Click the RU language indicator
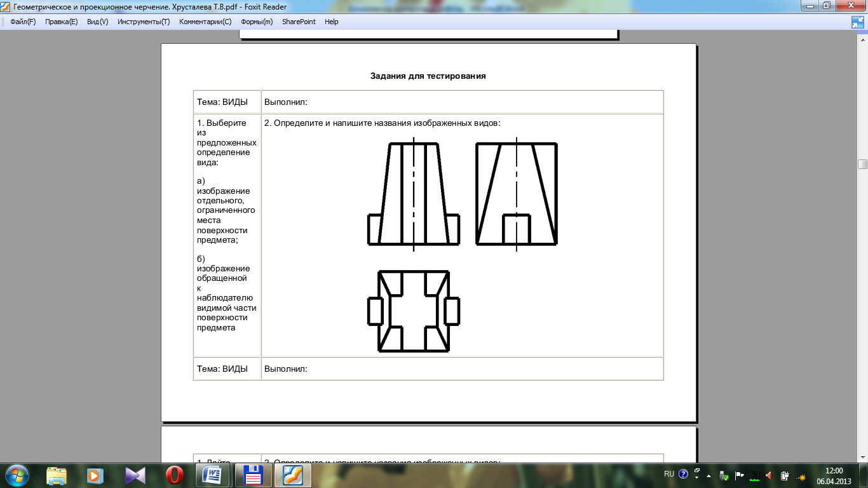The image size is (868, 488). click(x=669, y=474)
